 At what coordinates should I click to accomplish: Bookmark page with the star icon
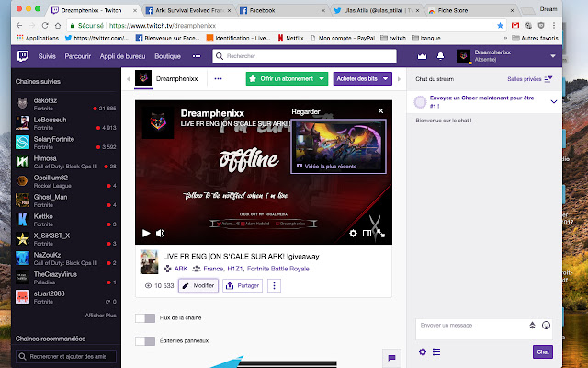[x=500, y=25]
